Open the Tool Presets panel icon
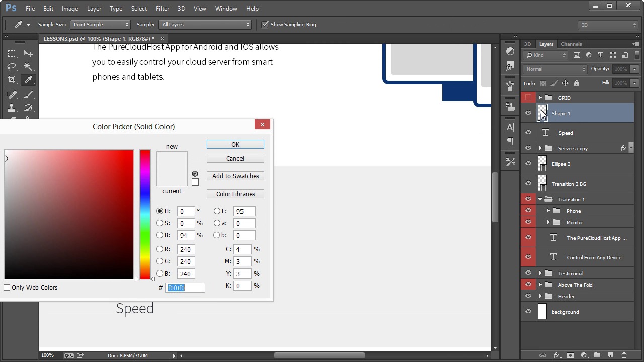The width and height of the screenshot is (644, 362). (x=510, y=162)
